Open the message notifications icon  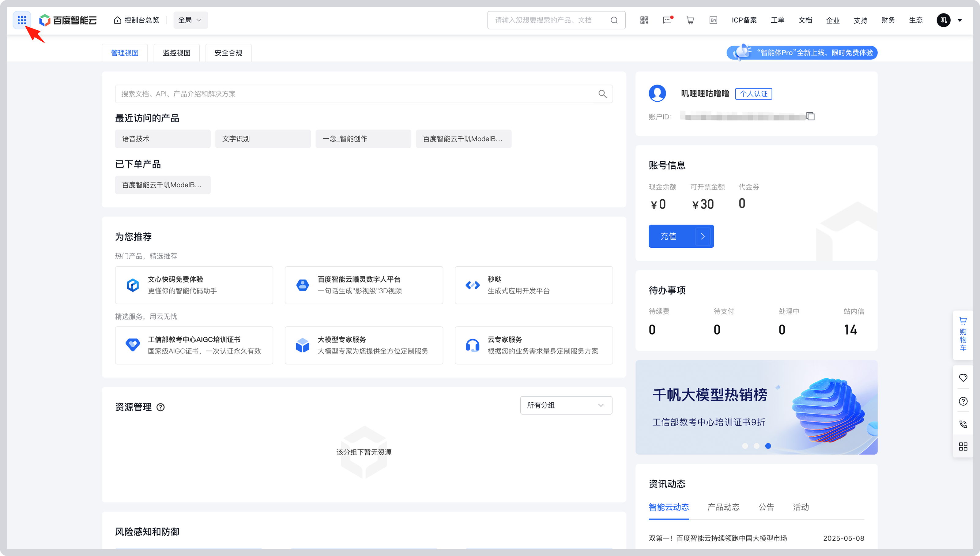[x=667, y=20]
